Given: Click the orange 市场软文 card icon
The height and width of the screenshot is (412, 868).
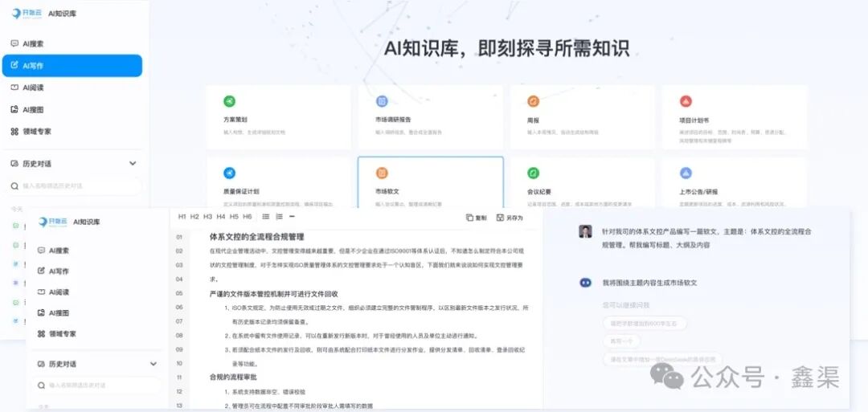Looking at the screenshot, I should pos(382,173).
